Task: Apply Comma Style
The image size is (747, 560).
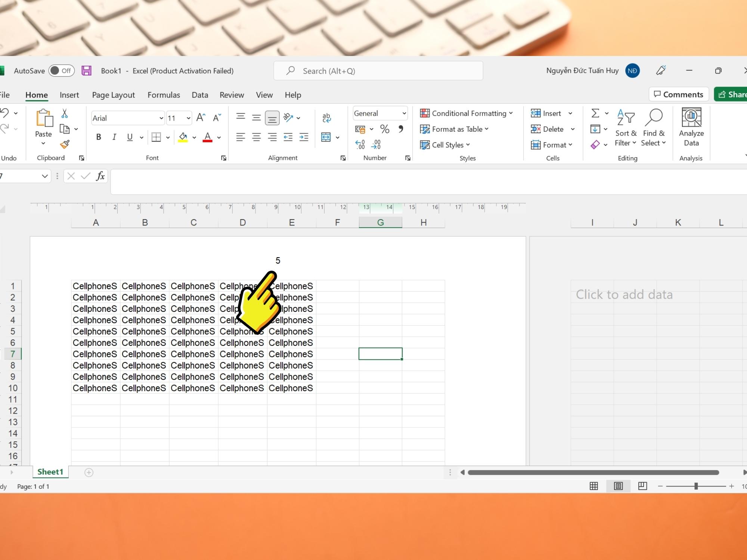Action: coord(401,129)
